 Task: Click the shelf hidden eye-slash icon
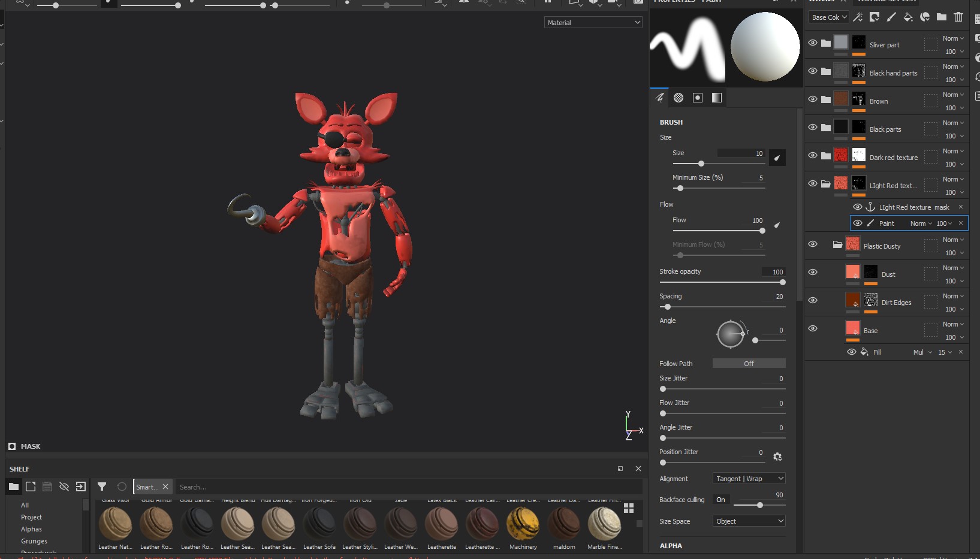(64, 487)
